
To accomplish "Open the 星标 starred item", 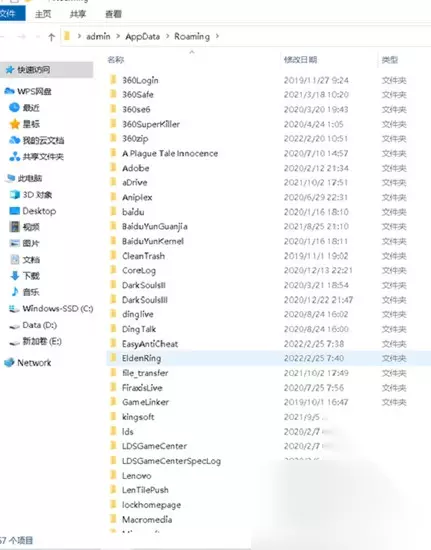I will pos(25,124).
